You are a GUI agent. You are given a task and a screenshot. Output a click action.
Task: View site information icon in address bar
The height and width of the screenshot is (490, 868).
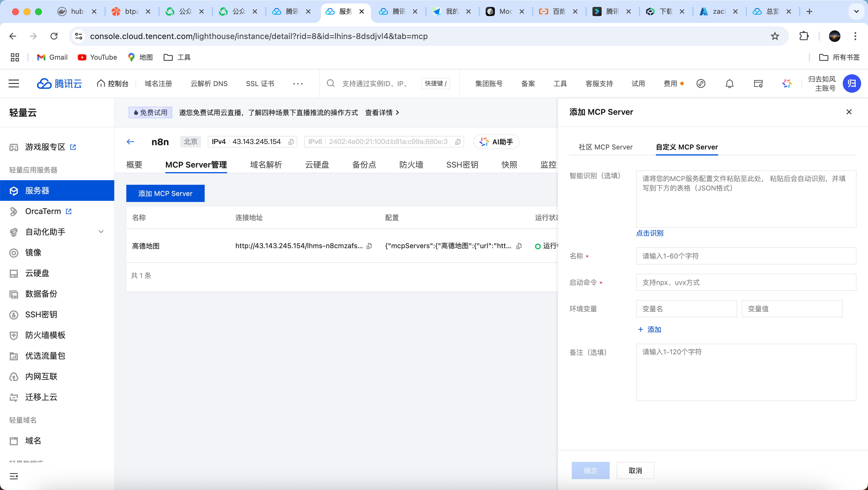tap(79, 36)
